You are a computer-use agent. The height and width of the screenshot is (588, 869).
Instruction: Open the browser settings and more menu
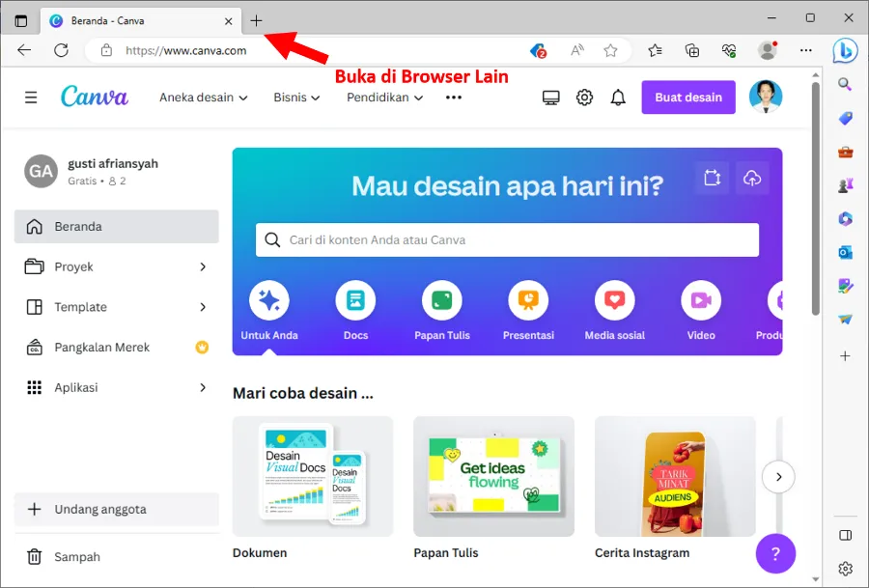806,50
